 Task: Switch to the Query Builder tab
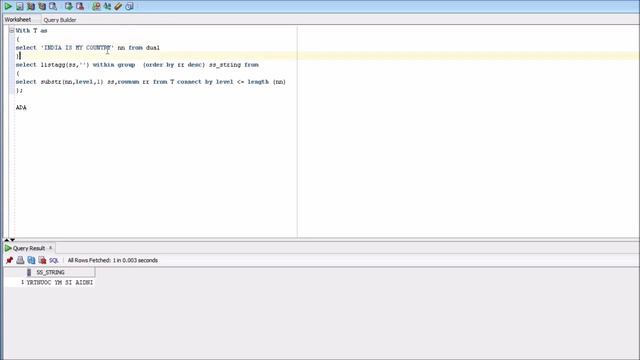click(60, 20)
